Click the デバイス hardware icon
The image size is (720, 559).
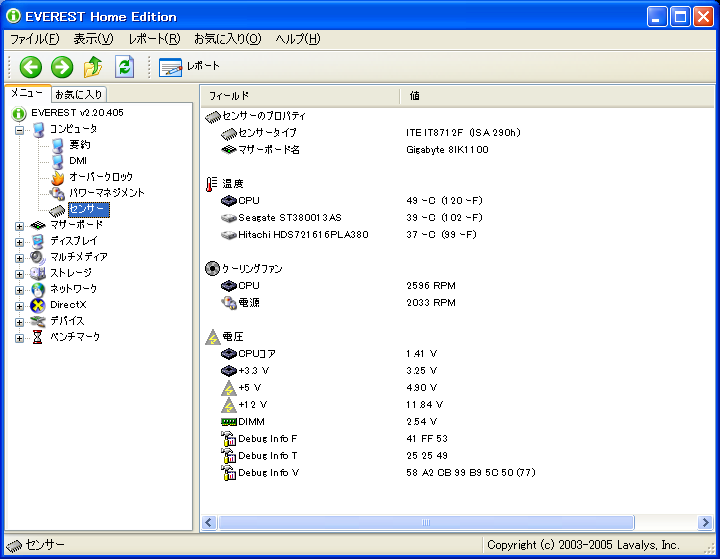(x=38, y=321)
